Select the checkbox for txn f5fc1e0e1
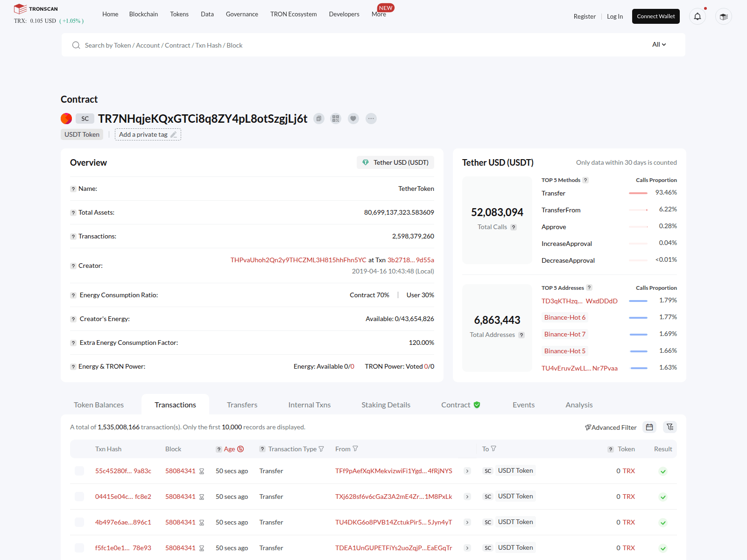The width and height of the screenshot is (747, 560). [79, 548]
